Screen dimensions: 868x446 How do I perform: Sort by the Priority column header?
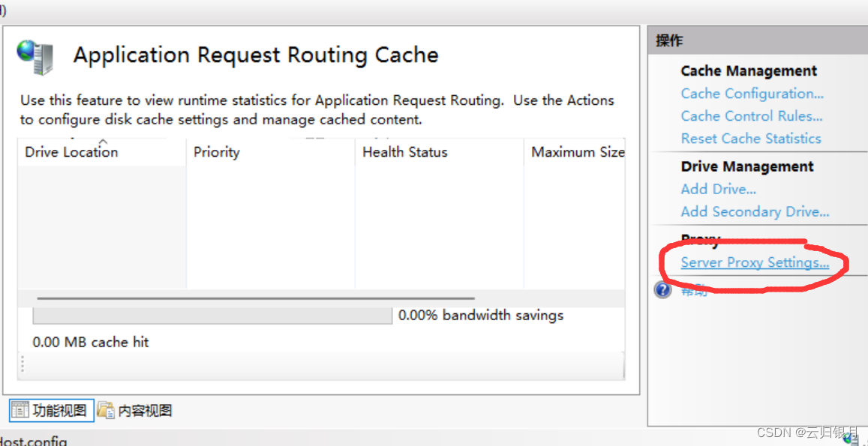click(217, 152)
